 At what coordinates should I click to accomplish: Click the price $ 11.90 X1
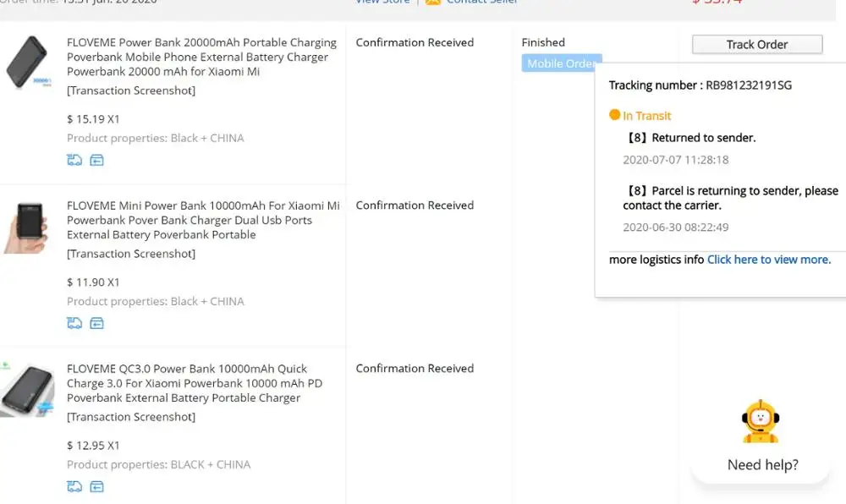[x=93, y=282]
